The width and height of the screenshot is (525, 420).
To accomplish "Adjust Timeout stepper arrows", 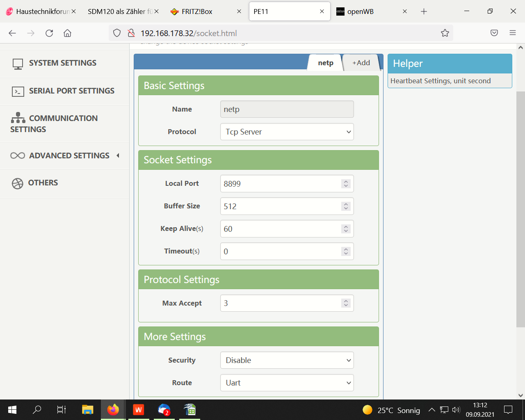I will pyautogui.click(x=346, y=251).
